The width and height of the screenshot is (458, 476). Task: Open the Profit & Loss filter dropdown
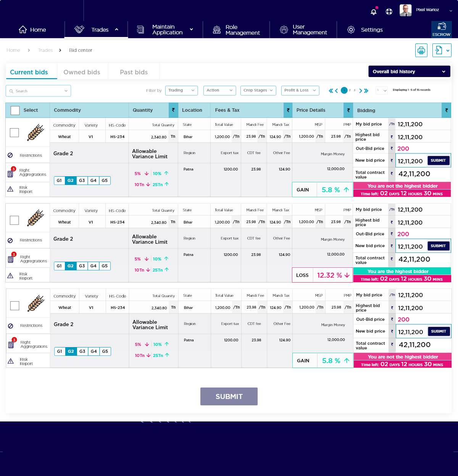(x=300, y=90)
